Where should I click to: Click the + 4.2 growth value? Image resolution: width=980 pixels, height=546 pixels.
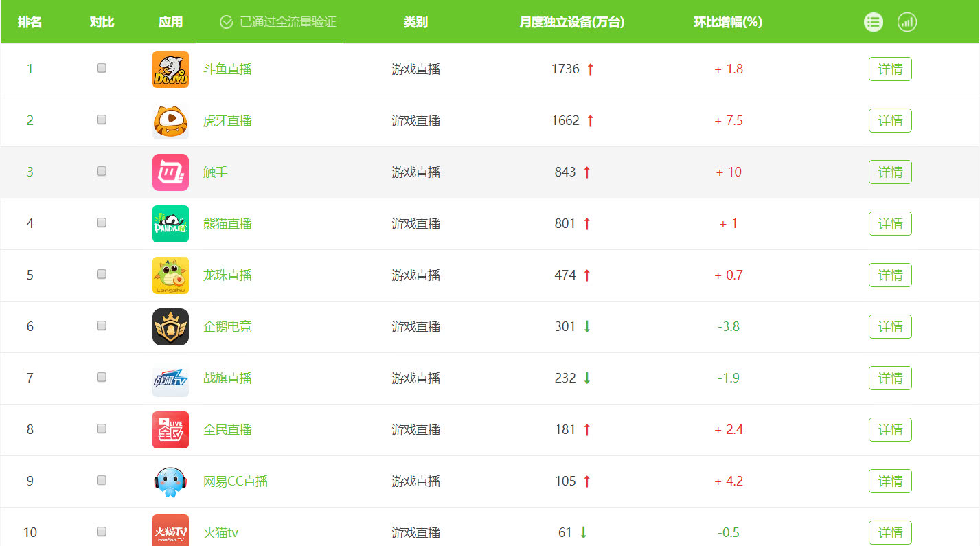click(x=729, y=481)
